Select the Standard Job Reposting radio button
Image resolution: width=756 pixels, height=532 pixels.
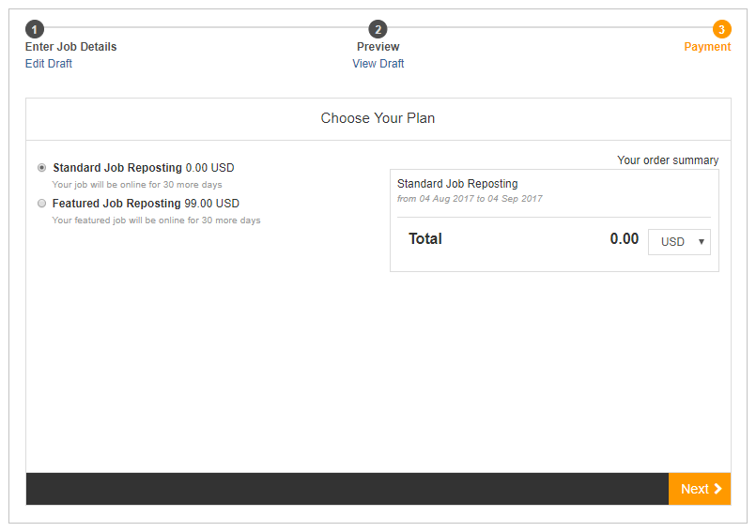(x=42, y=168)
